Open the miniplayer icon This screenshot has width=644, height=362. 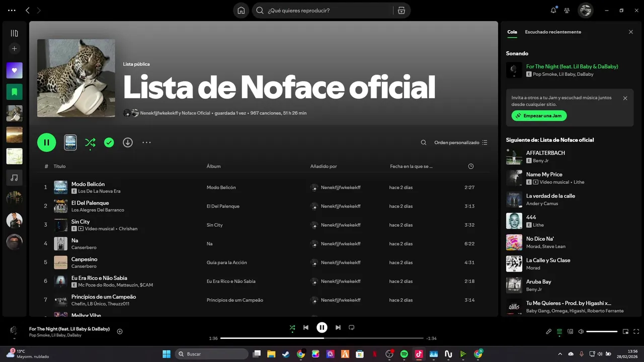point(626,331)
